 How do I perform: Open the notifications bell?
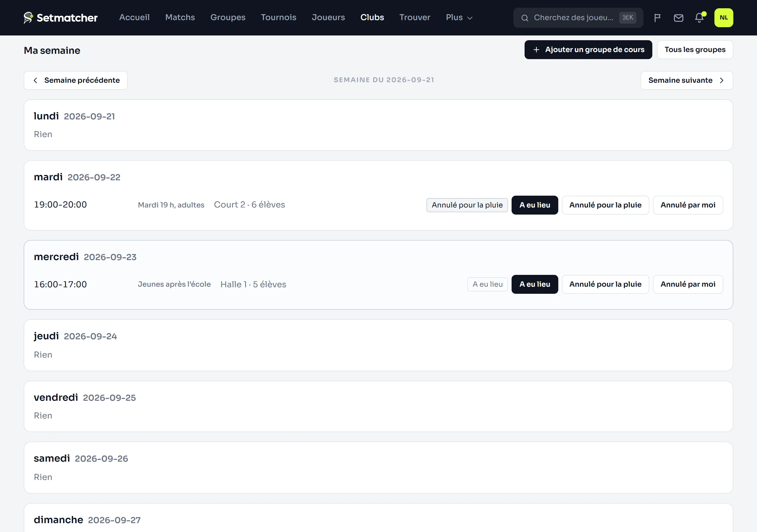(699, 18)
